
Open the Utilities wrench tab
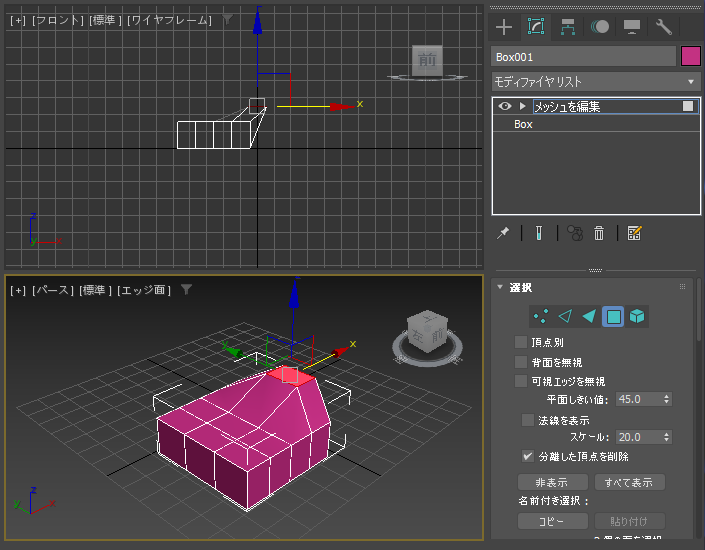point(664,27)
